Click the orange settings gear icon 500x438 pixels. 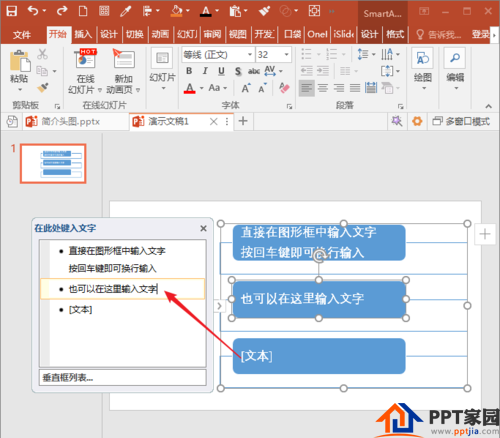pyautogui.click(x=417, y=121)
